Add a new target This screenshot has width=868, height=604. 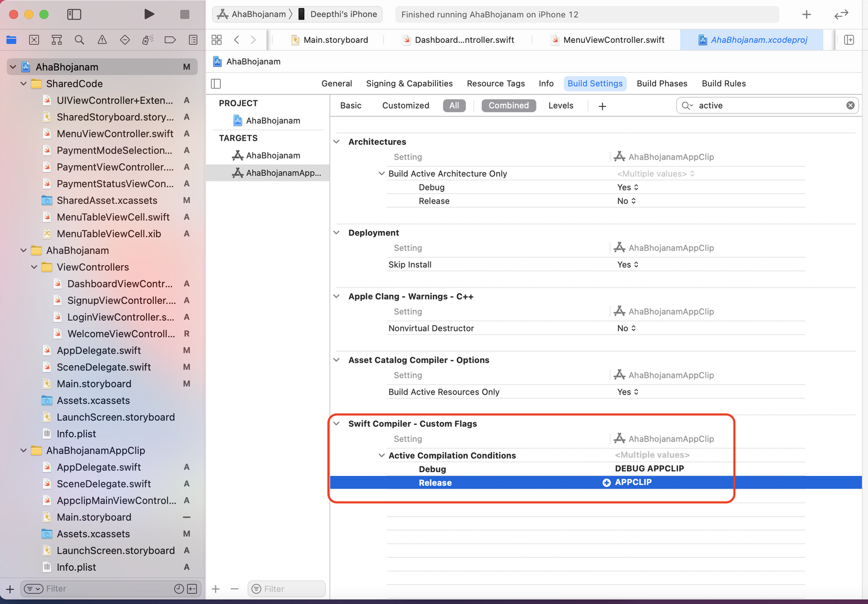(x=216, y=589)
